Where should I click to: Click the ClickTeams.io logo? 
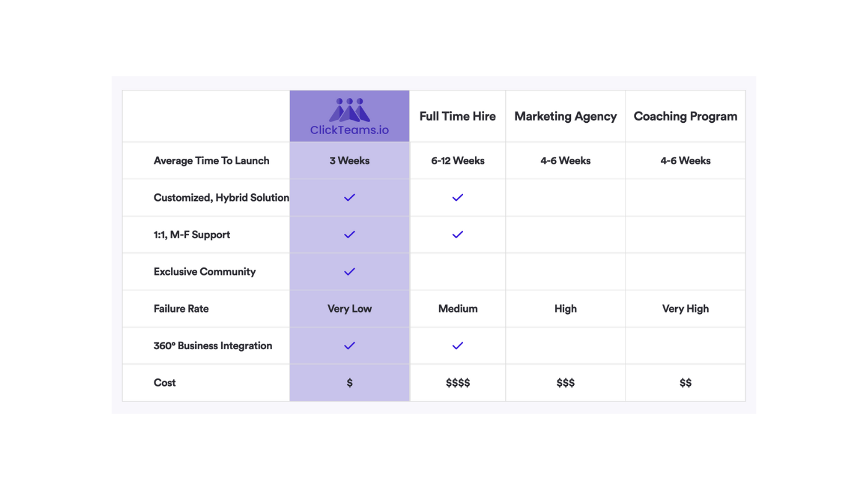[350, 117]
